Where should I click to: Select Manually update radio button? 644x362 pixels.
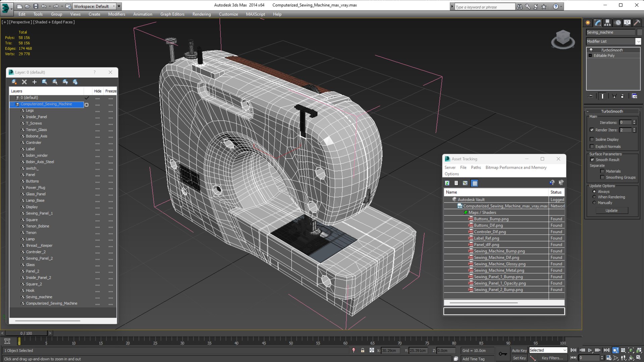coord(594,203)
